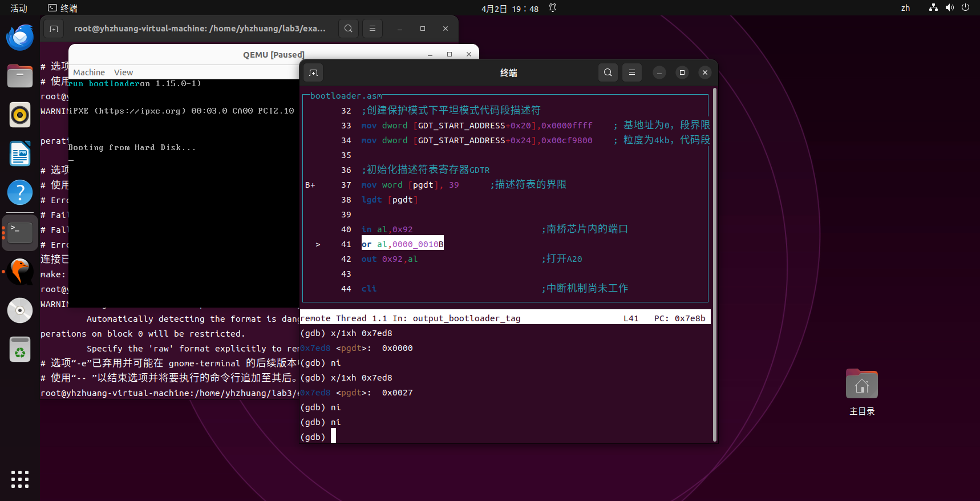Click the root@yhzhuang-virtual-machine window title
The image size is (980, 501).
200,29
